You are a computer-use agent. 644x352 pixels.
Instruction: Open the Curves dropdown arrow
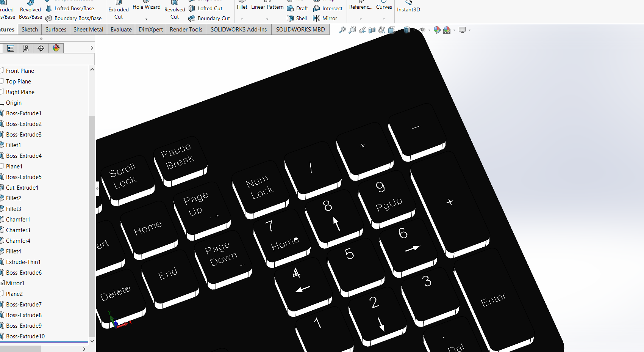(384, 19)
